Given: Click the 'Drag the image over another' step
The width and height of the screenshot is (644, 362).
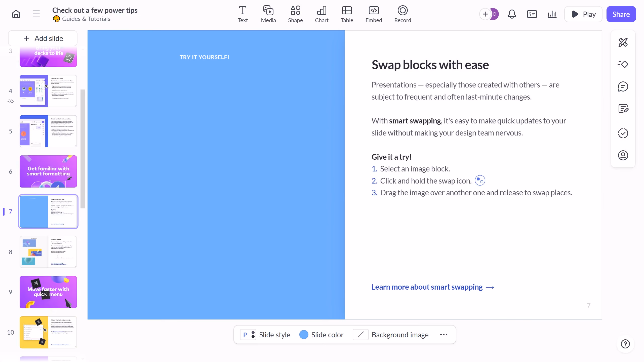Looking at the screenshot, I should (476, 193).
